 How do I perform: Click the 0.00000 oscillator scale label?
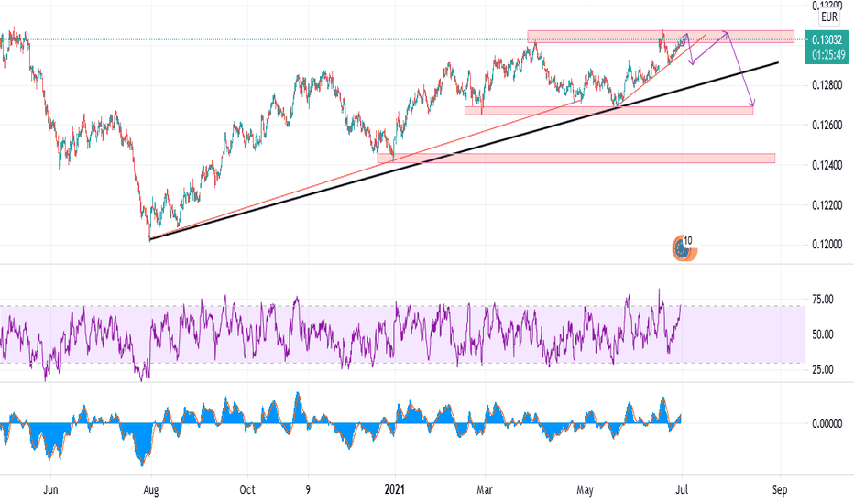point(827,423)
